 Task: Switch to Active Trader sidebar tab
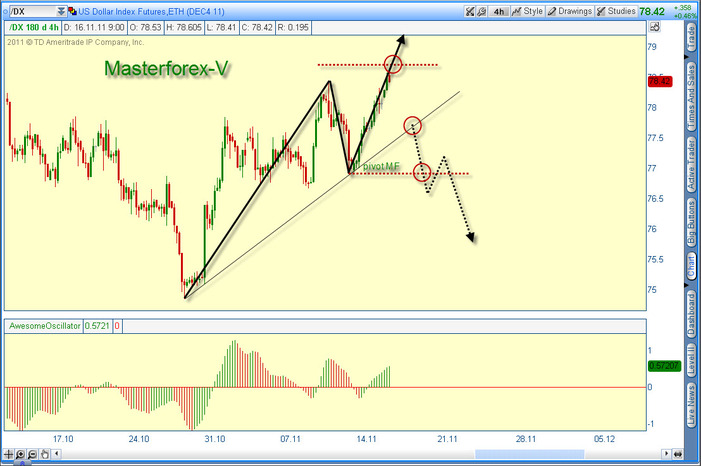coord(692,164)
